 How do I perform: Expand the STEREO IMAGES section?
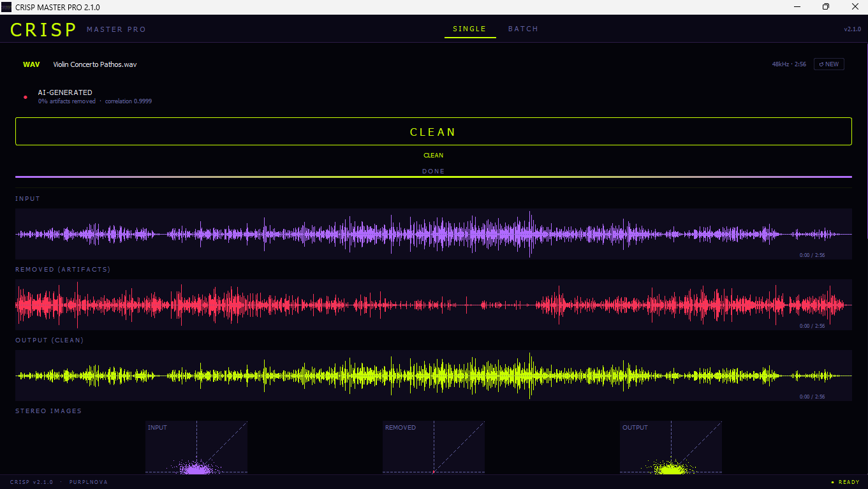[48, 411]
